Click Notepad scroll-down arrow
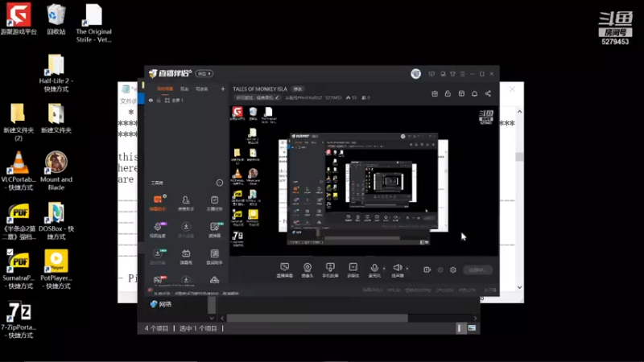The width and height of the screenshot is (644, 362). 519,287
